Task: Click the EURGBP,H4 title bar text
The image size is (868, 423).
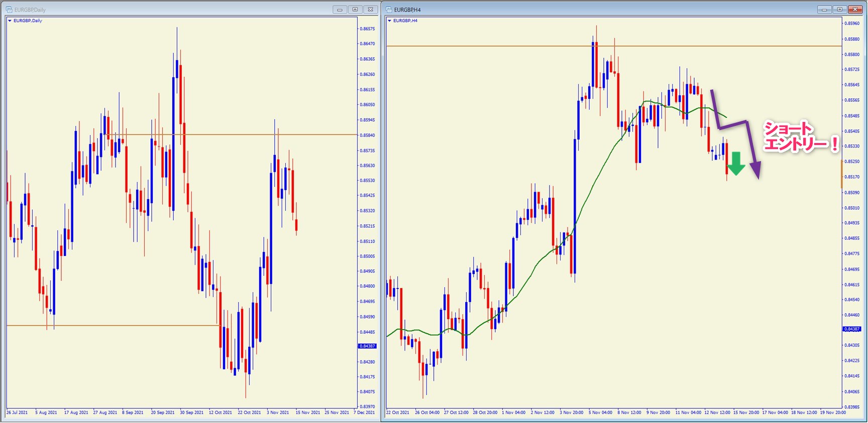Action: click(407, 10)
